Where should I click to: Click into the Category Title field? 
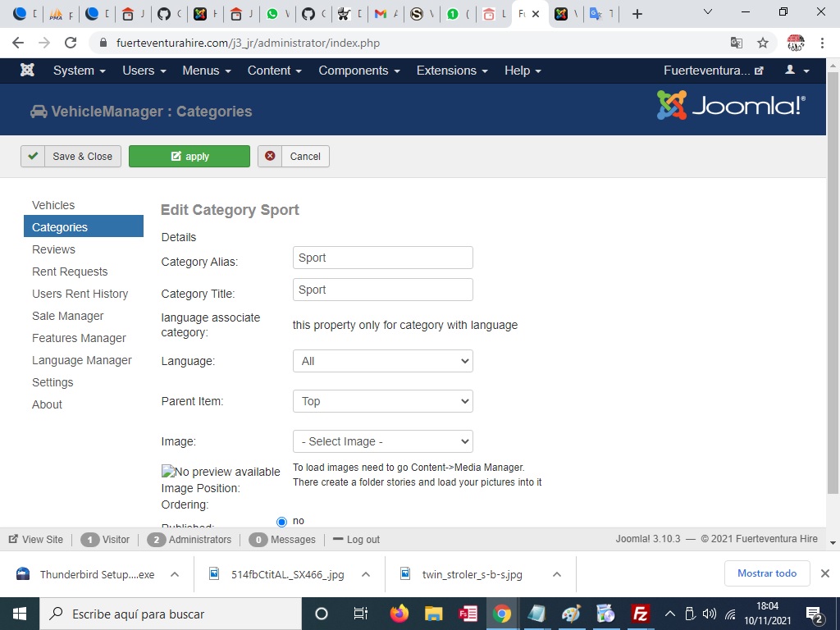point(382,290)
